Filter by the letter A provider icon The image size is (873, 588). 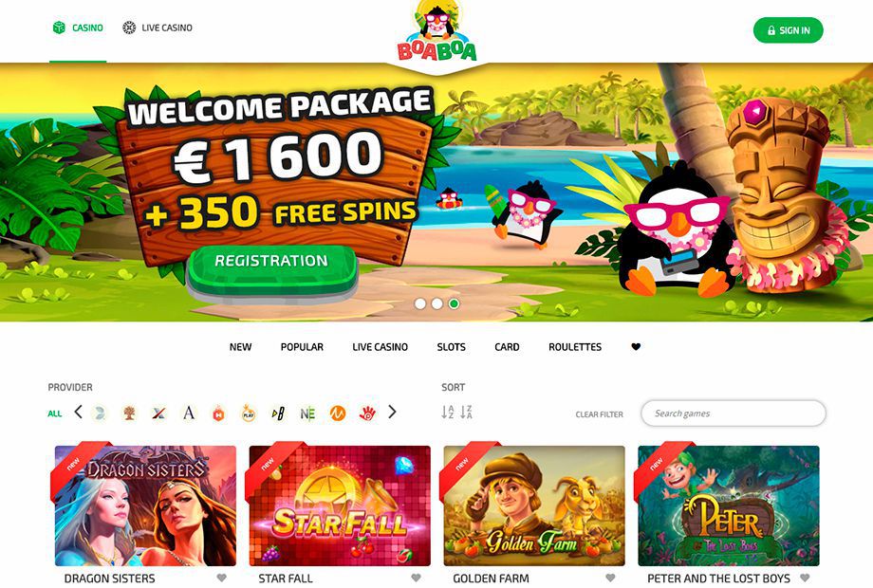pos(189,413)
